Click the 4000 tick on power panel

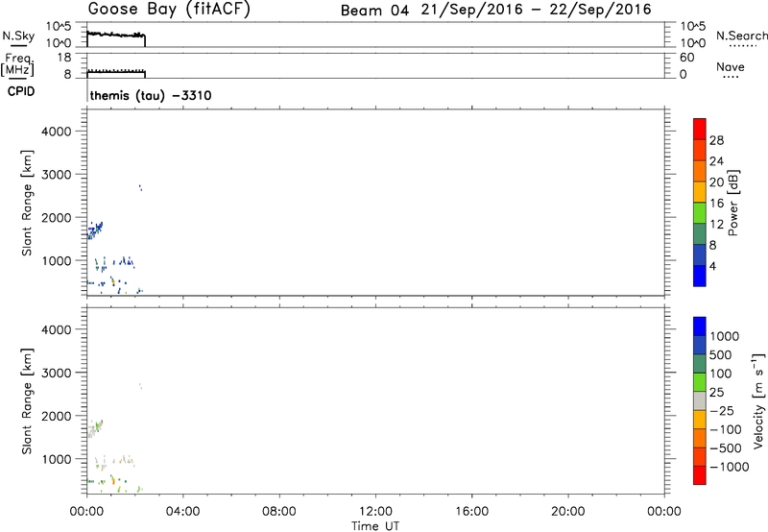click(x=57, y=132)
